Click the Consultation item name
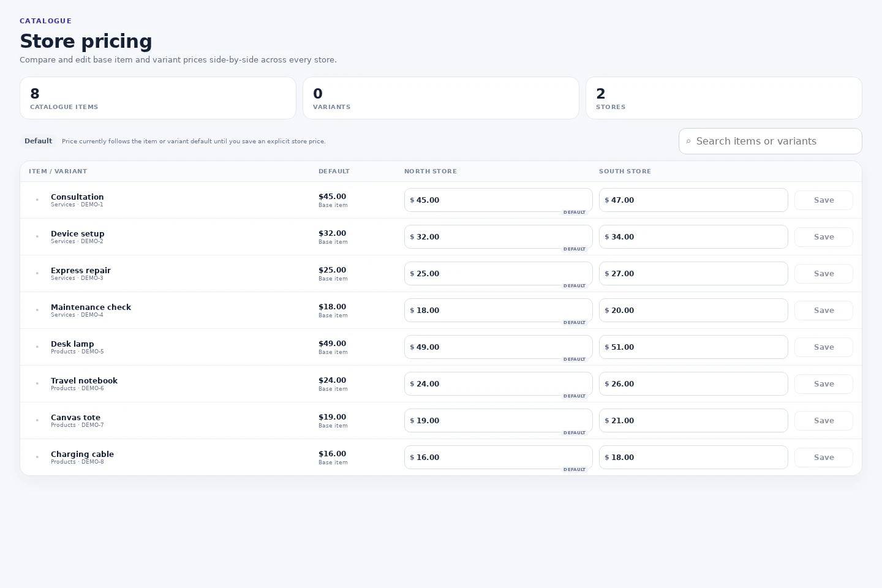The width and height of the screenshot is (882, 588). 77,197
